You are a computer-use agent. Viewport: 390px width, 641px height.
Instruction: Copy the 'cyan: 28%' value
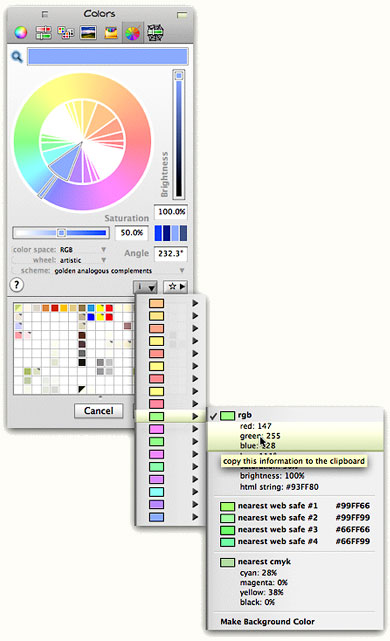[258, 573]
